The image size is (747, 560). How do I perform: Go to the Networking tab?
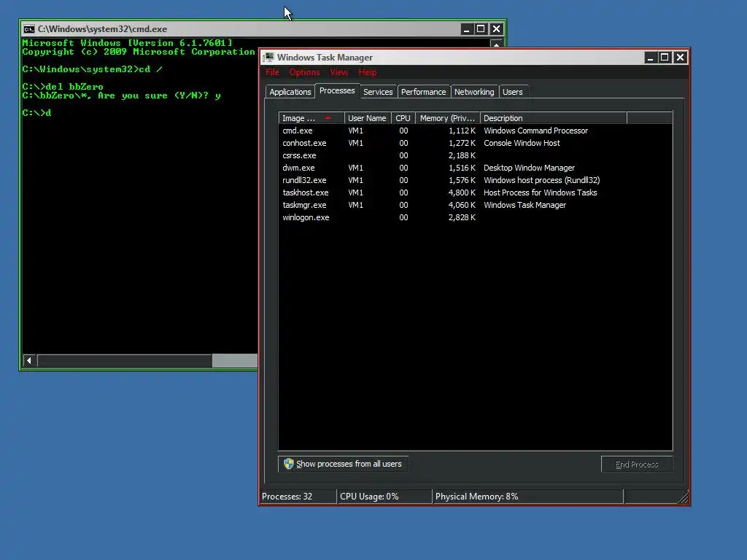point(474,92)
